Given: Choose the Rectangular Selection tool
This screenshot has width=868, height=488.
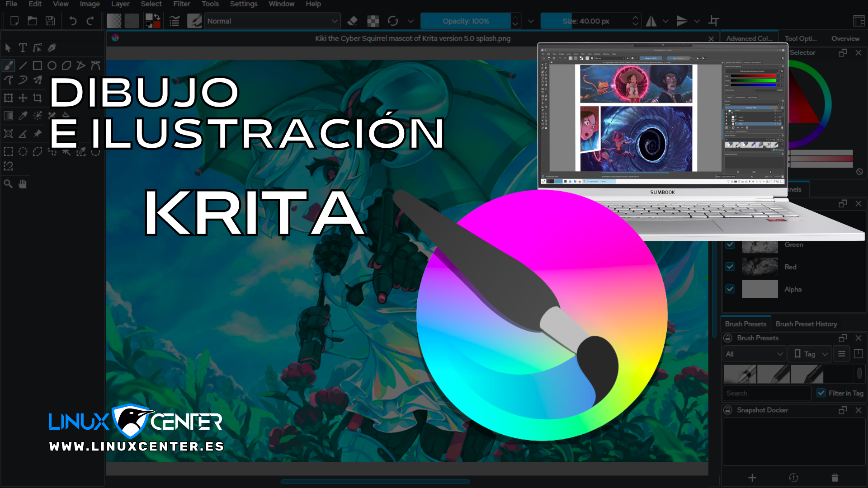Looking at the screenshot, I should coord(8,151).
